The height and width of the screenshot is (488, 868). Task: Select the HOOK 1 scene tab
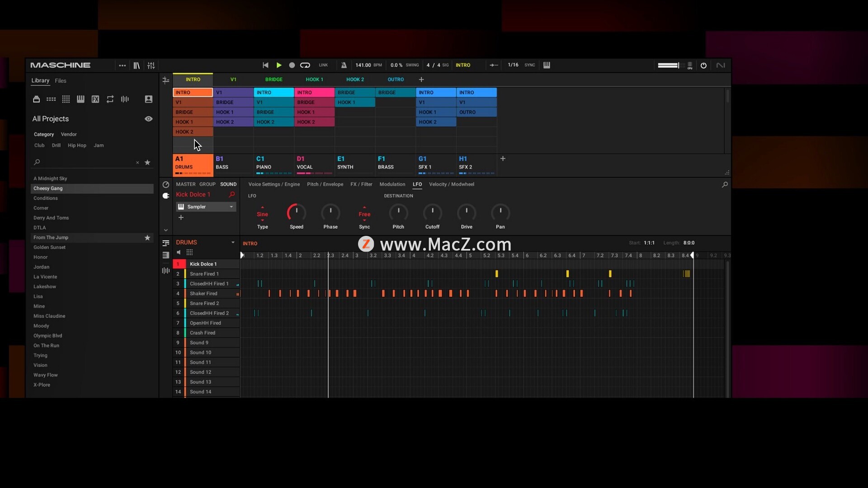pyautogui.click(x=314, y=80)
